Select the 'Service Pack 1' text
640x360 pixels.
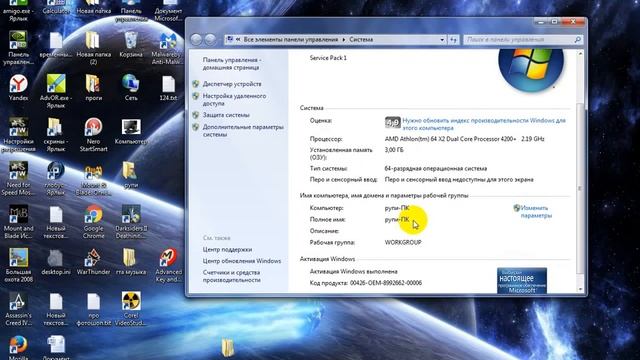(x=328, y=58)
